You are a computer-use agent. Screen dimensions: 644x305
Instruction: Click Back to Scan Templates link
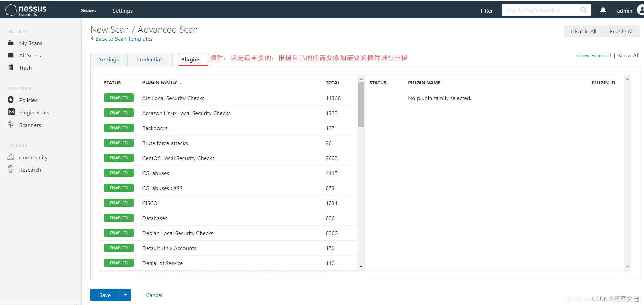pyautogui.click(x=124, y=39)
